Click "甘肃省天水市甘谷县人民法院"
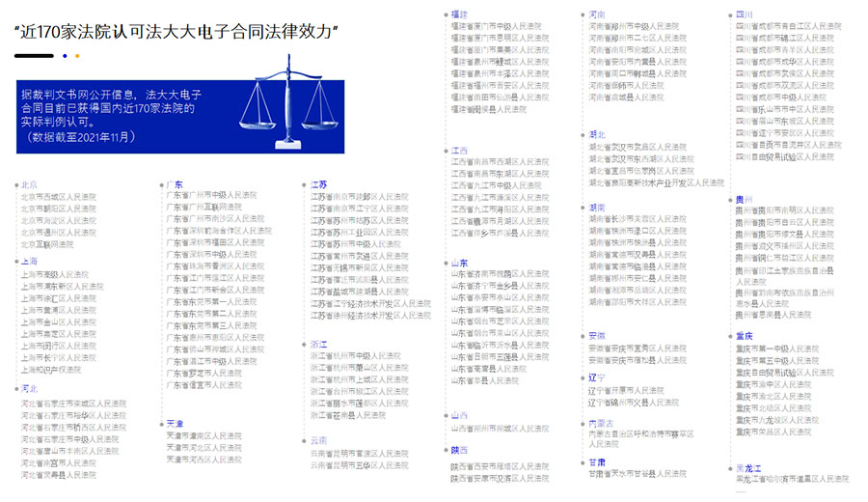 coord(637,474)
